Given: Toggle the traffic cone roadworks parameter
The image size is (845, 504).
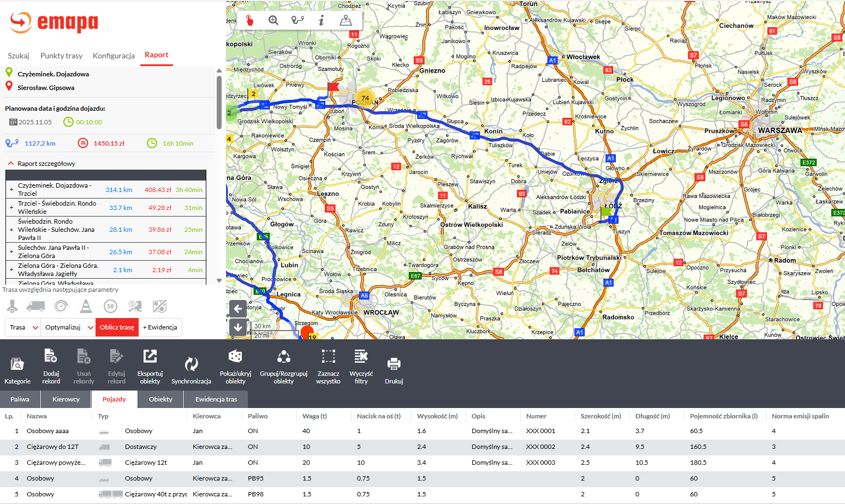Looking at the screenshot, I should pyautogui.click(x=86, y=307).
